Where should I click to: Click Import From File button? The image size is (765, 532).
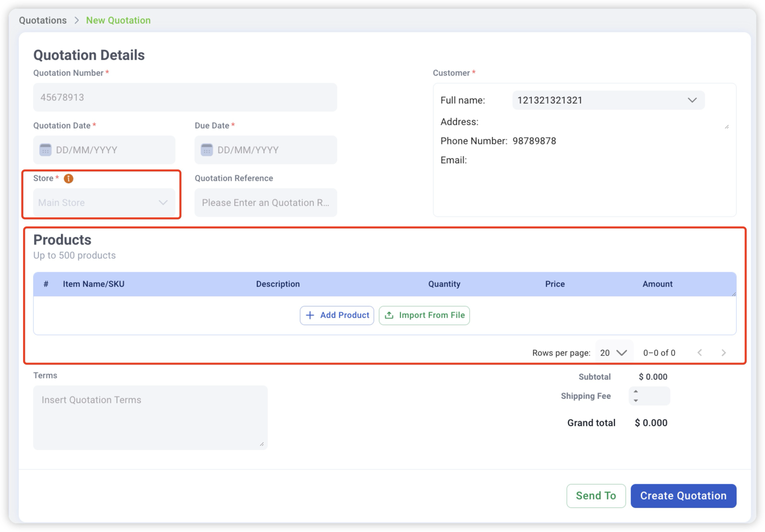[424, 315]
